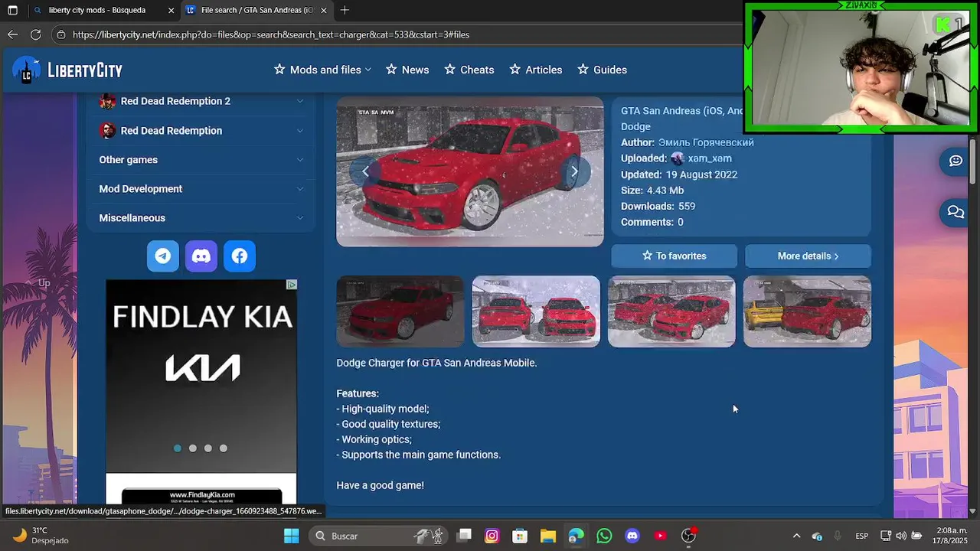Click More details button
This screenshot has width=980, height=551.
(808, 256)
